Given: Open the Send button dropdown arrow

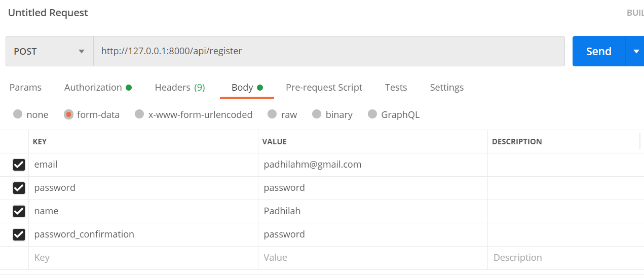Looking at the screenshot, I should pos(636,51).
